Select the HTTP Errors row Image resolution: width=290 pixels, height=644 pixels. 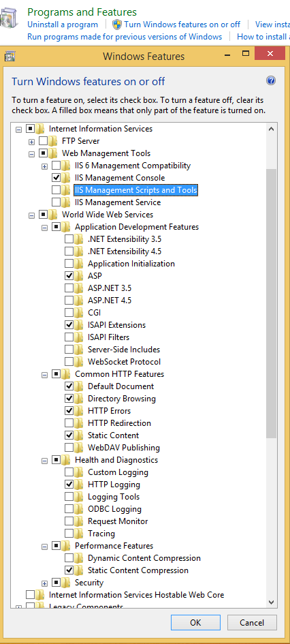[109, 411]
